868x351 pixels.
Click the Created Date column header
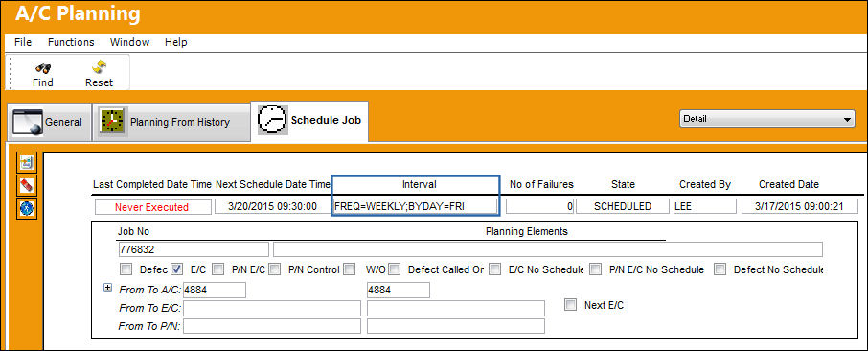tap(788, 184)
